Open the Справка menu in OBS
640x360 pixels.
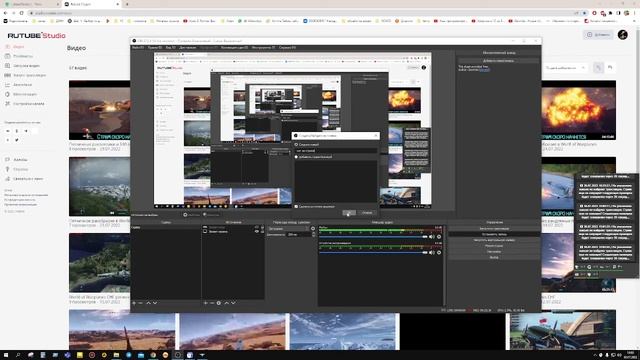(x=287, y=48)
